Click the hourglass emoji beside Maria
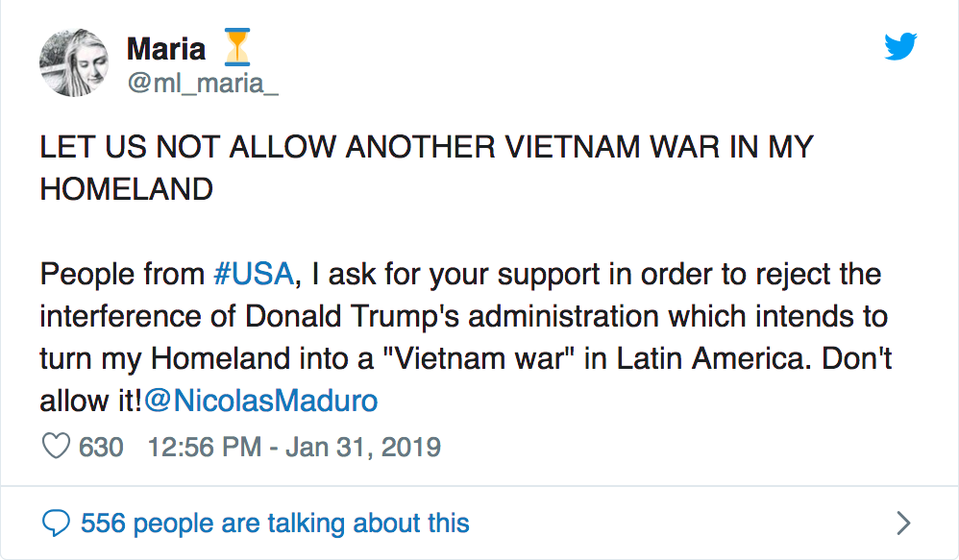The height and width of the screenshot is (560, 959). [235, 47]
